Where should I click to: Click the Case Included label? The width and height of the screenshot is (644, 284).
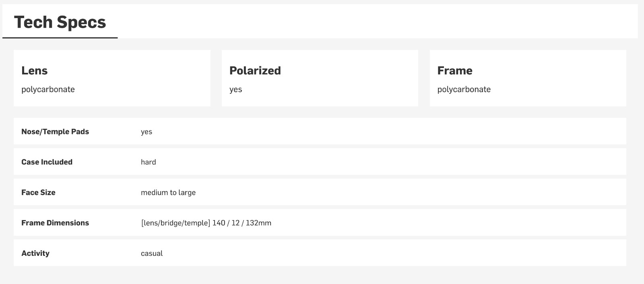[x=47, y=162]
